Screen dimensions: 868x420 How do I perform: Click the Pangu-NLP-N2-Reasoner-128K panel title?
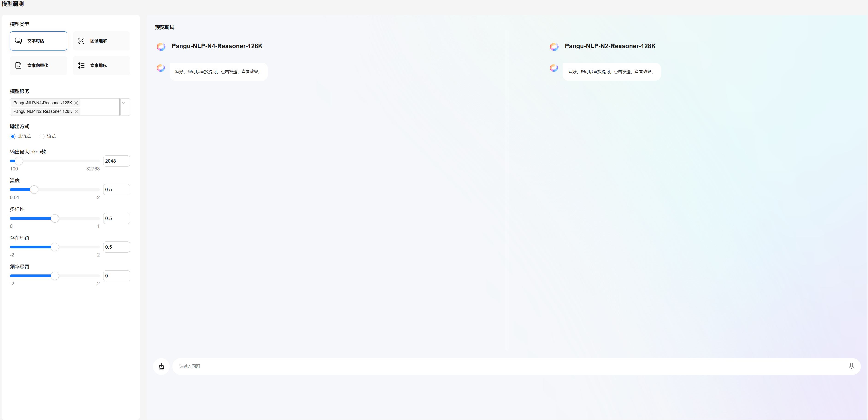pos(610,46)
